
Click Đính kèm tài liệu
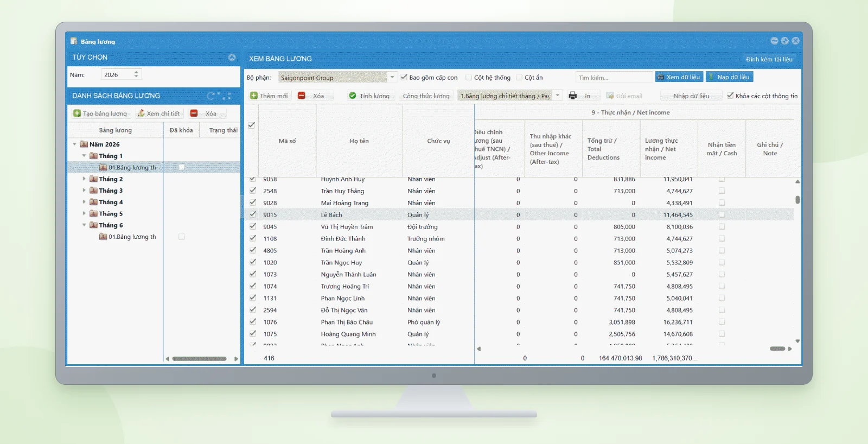coord(769,59)
